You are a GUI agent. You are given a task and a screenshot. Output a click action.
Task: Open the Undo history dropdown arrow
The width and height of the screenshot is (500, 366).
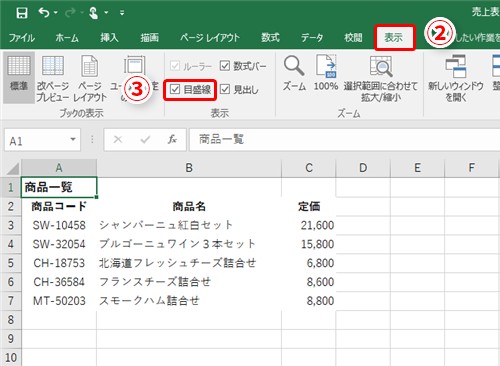[x=56, y=13]
